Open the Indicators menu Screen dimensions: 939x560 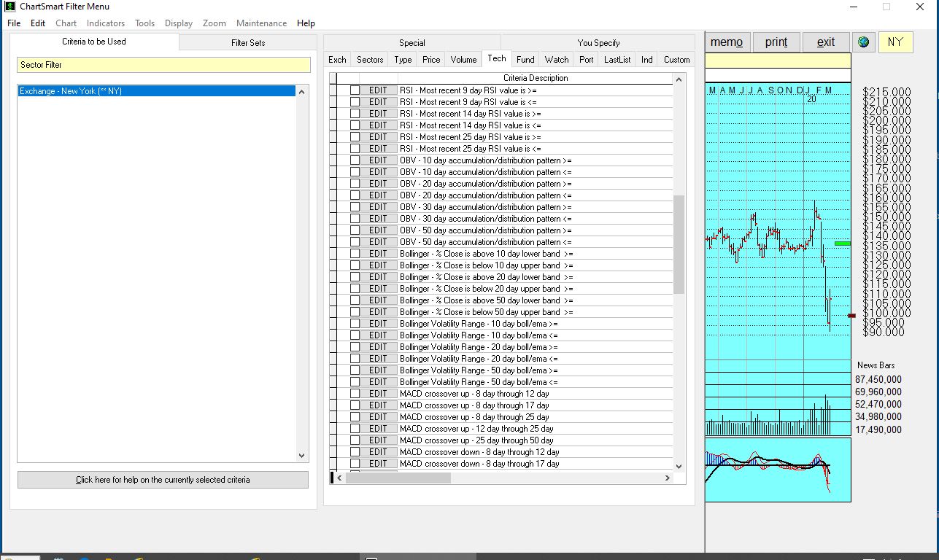click(105, 23)
